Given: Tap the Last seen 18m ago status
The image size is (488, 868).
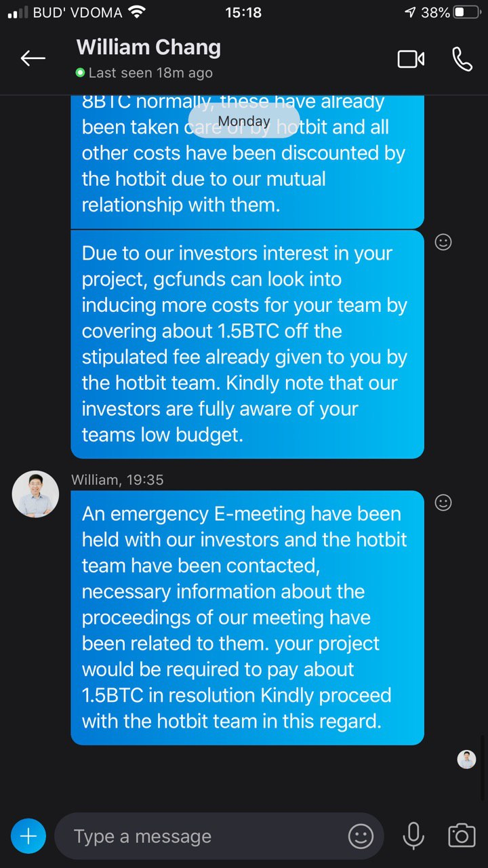Looking at the screenshot, I should (x=144, y=73).
